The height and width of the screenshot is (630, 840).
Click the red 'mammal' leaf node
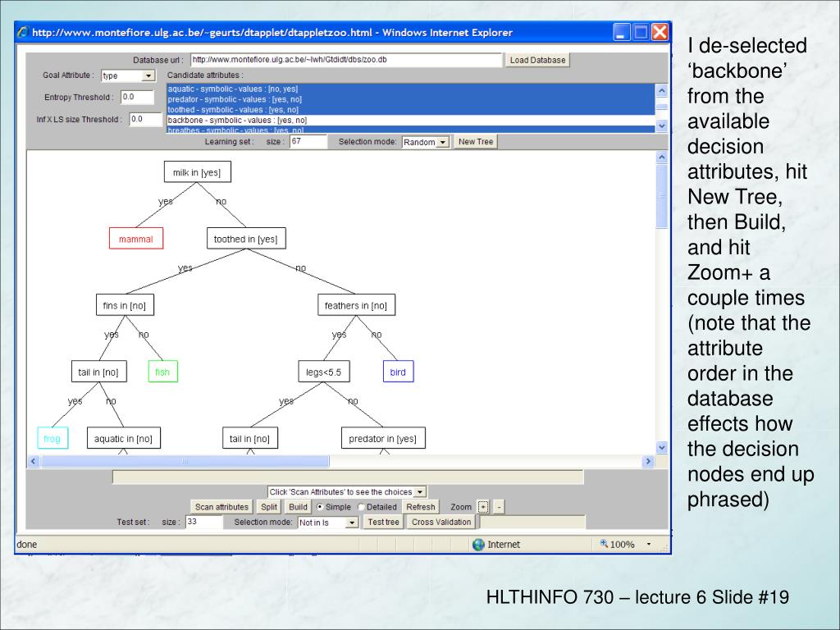pyautogui.click(x=136, y=239)
